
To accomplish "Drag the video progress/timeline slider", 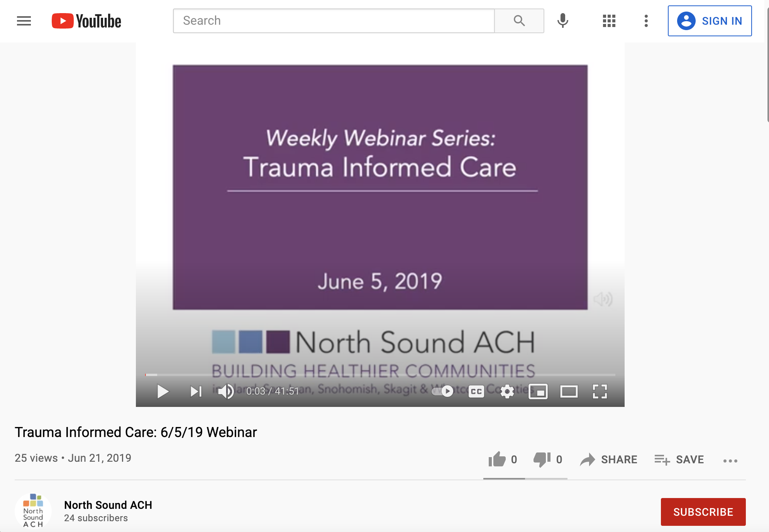I will 144,373.
